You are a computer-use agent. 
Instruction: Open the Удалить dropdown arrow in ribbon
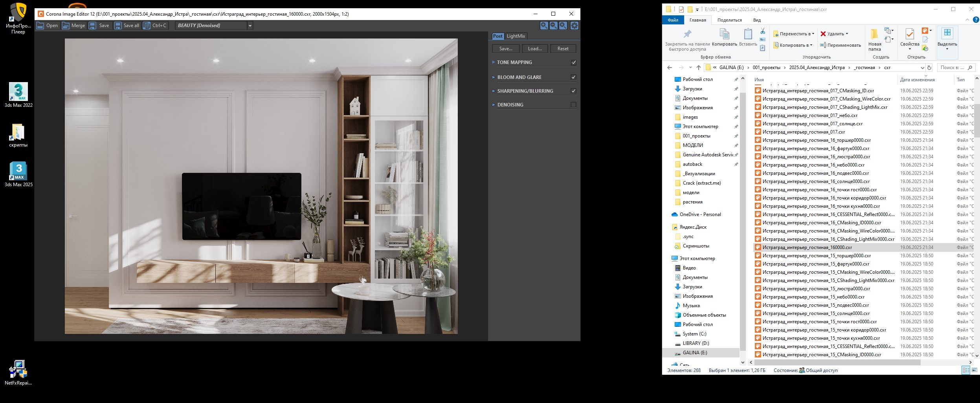847,34
